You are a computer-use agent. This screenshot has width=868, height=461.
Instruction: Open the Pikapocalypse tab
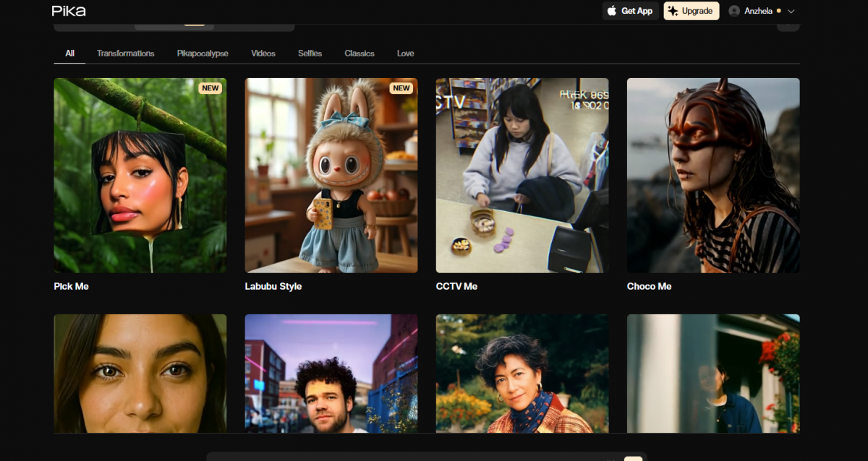[203, 53]
